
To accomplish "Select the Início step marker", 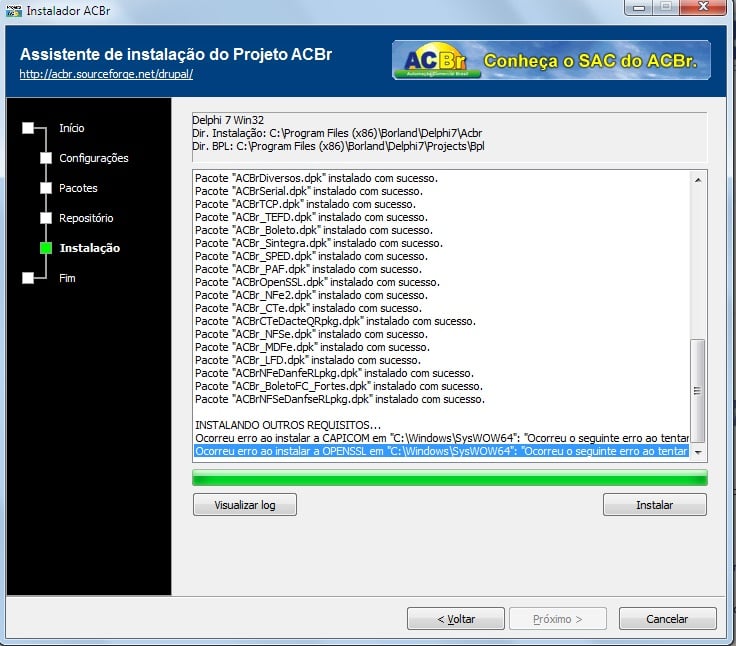I will click(28, 128).
